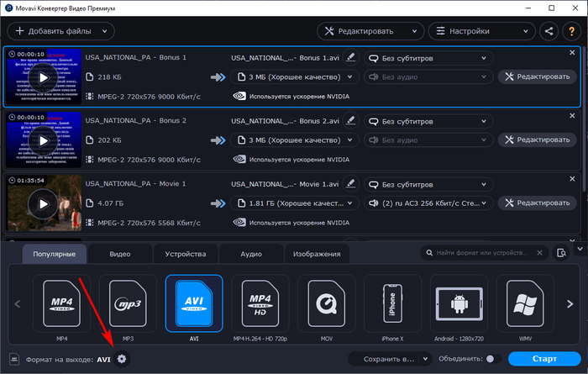
Task: Select the WMV format preset
Action: point(525,303)
